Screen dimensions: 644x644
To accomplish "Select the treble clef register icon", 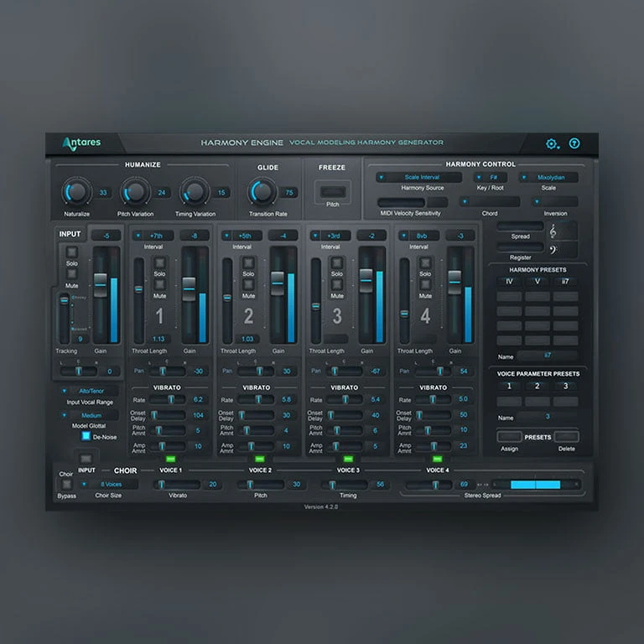I will pyautogui.click(x=553, y=231).
